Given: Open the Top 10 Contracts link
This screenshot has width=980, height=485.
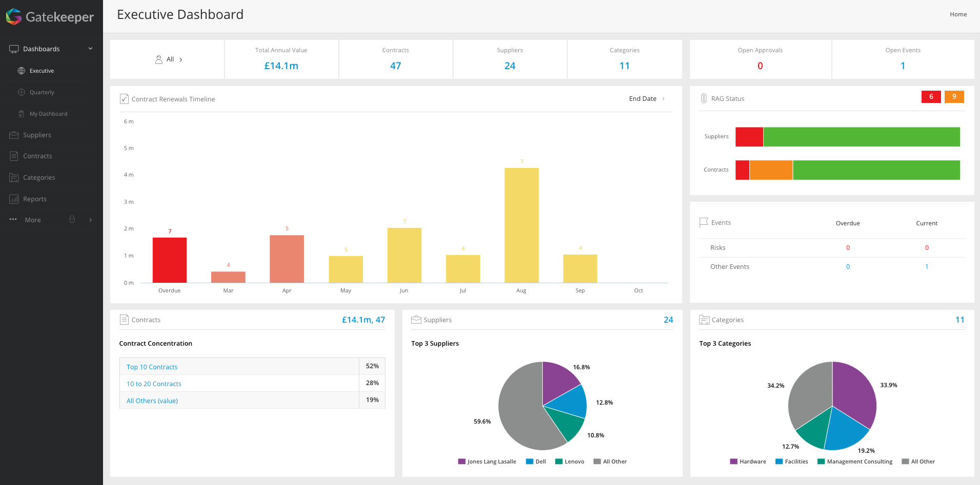Looking at the screenshot, I should point(152,367).
